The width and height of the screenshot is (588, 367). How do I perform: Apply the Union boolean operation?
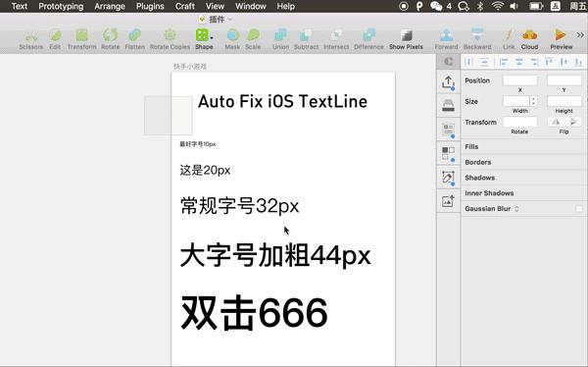pyautogui.click(x=280, y=40)
